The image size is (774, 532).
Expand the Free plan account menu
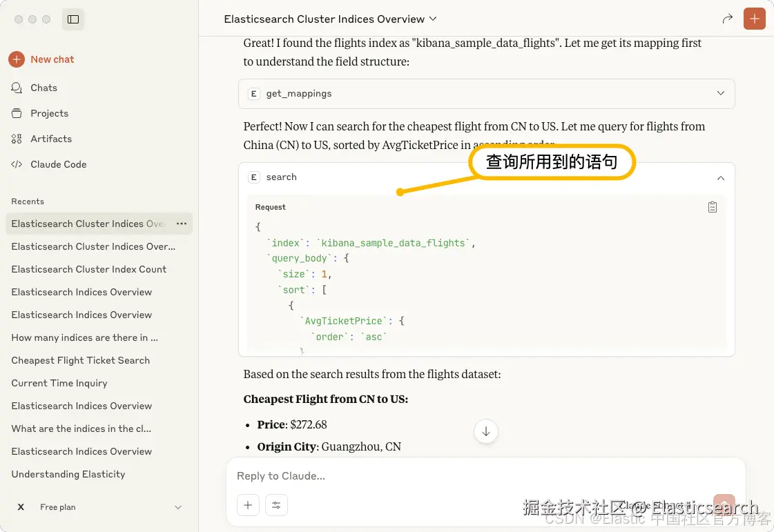coord(178,507)
